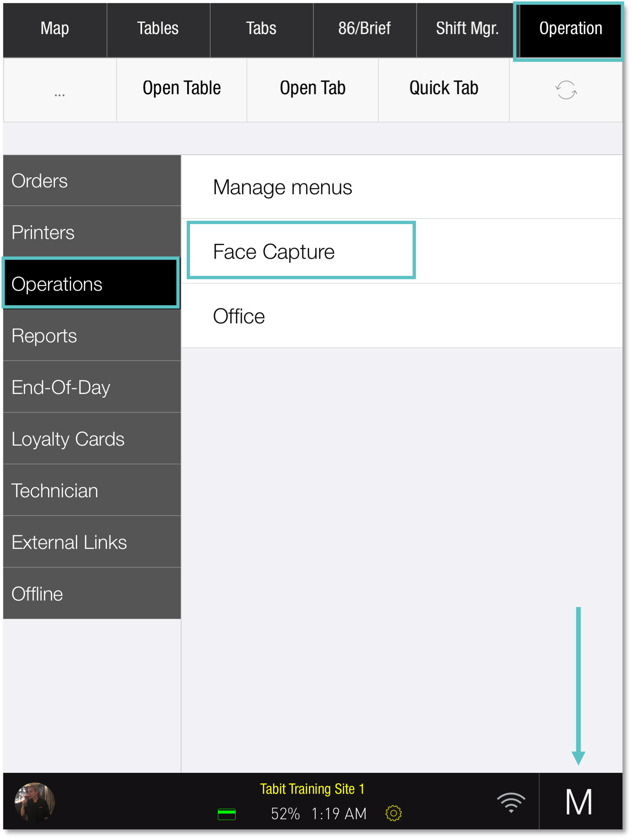Tap the refresh sync icon
Viewport: 633px width, 840px height.
point(567,90)
